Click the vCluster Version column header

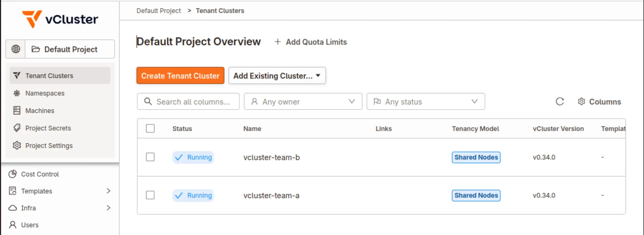point(558,129)
